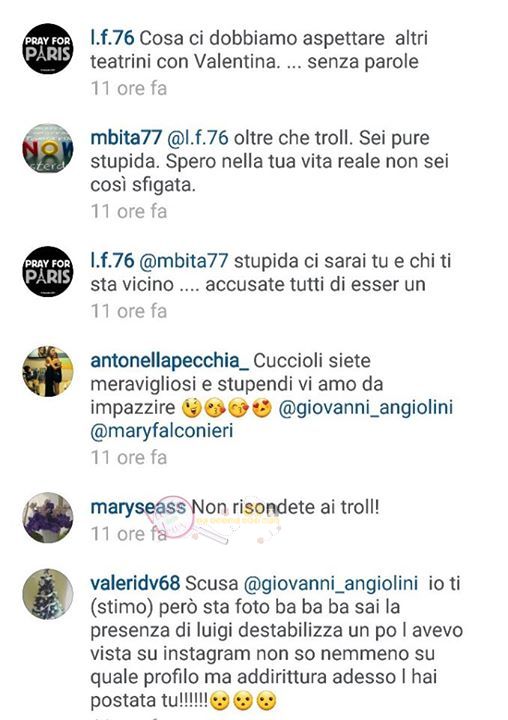Tap the Pray for Paris avatar beside the @mbita77 reply
The width and height of the screenshot is (508, 720).
(48, 271)
